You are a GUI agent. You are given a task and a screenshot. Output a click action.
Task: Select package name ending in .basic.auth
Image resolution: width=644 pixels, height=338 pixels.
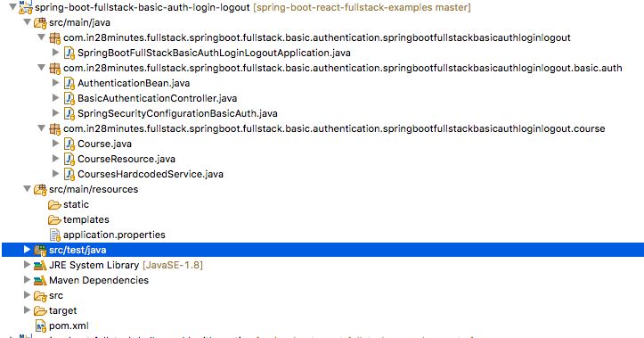coord(343,68)
